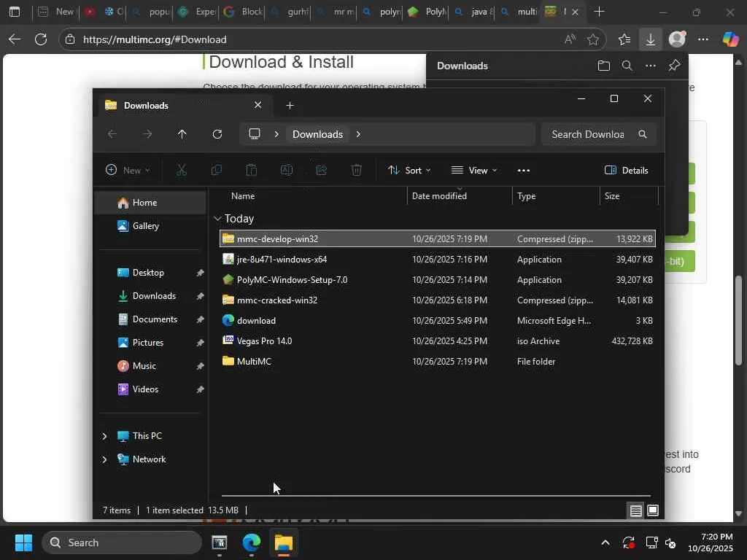Screen dimensions: 747x560
Task: Collapse the Today group
Action: coord(217,219)
